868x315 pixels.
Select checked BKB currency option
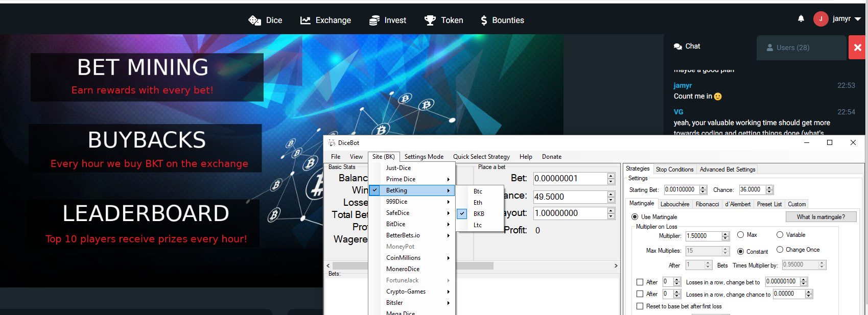(x=480, y=214)
